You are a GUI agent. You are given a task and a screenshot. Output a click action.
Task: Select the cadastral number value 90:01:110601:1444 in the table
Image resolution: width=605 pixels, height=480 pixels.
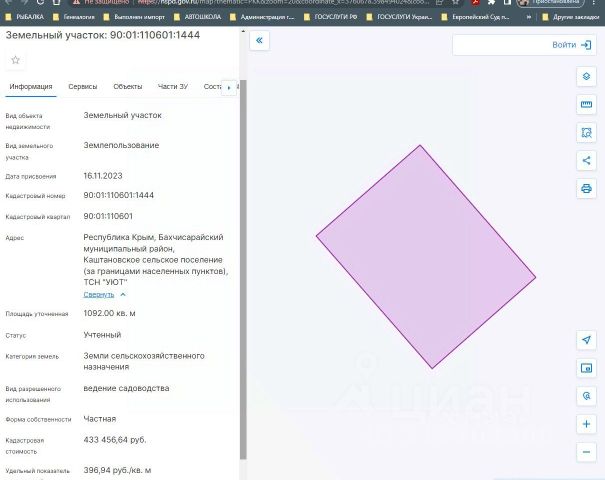click(118, 195)
